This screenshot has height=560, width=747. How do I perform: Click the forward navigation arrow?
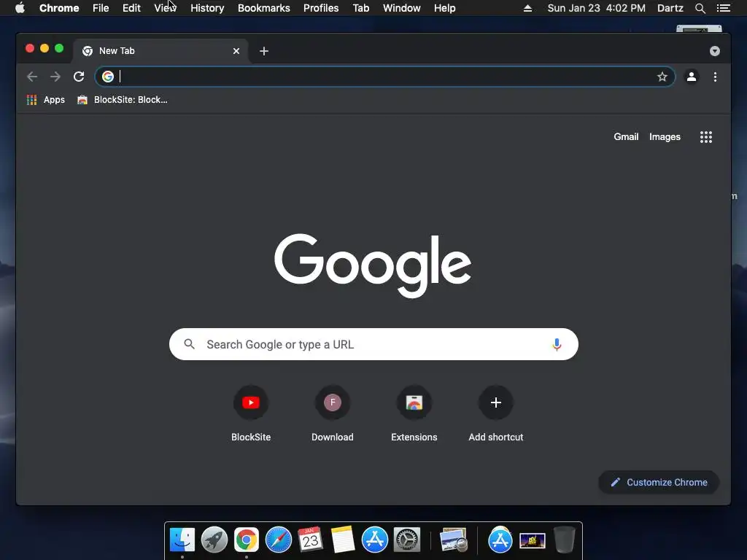click(55, 77)
